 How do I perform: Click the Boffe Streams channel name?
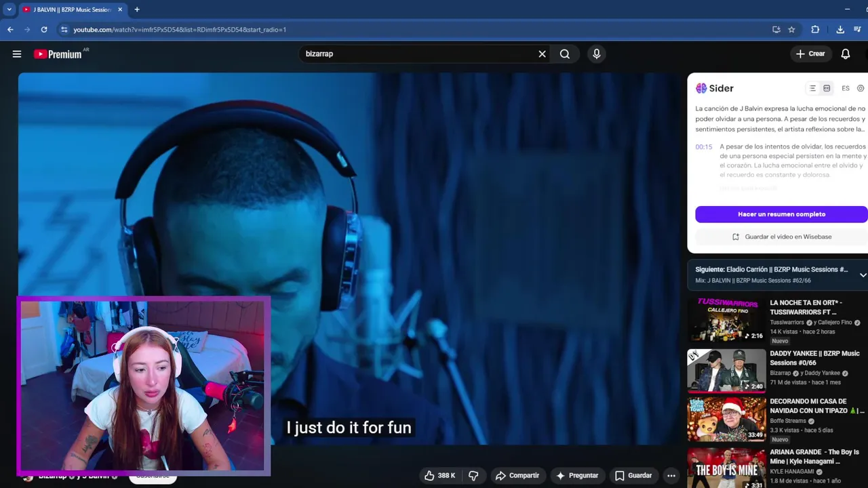coord(788,421)
